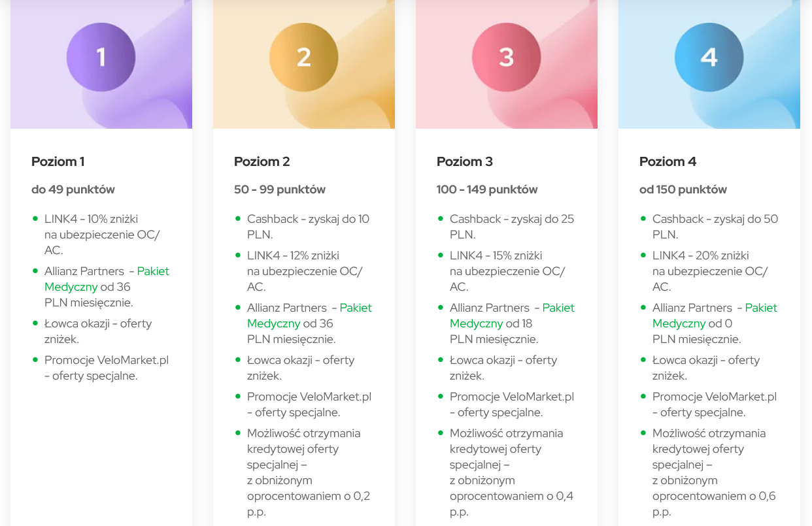The height and width of the screenshot is (526, 812).
Task: Click the "50 - 99 punktów" text
Action: (x=280, y=189)
